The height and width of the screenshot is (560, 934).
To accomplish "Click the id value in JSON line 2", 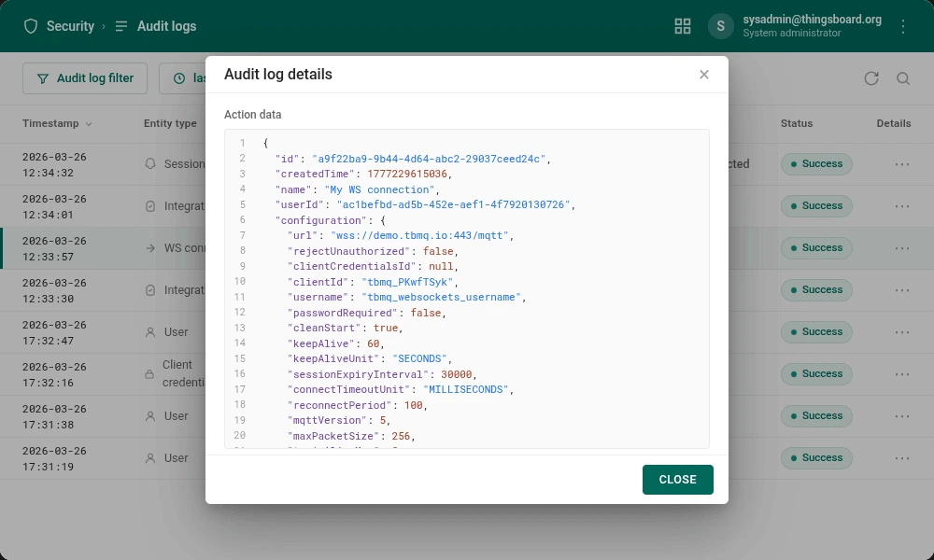I will 429,159.
